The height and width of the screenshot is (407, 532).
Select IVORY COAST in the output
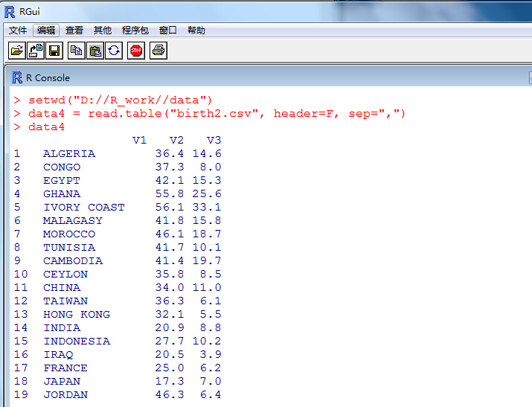84,208
